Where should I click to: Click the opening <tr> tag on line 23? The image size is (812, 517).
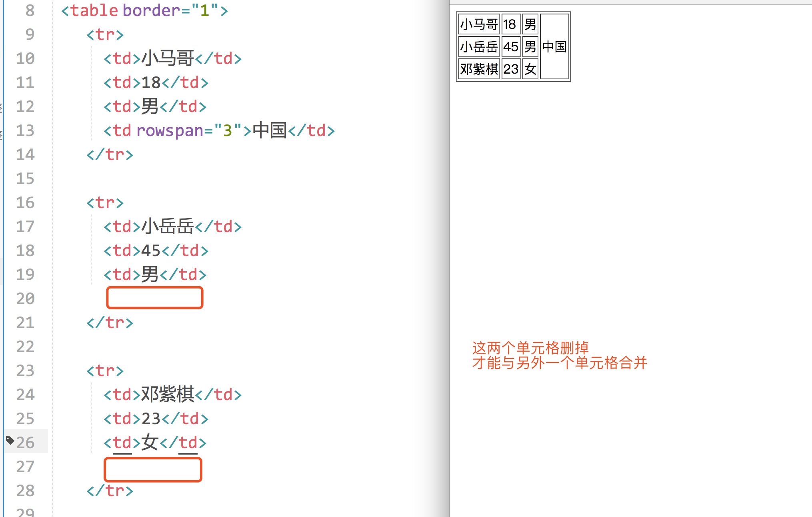click(x=105, y=371)
